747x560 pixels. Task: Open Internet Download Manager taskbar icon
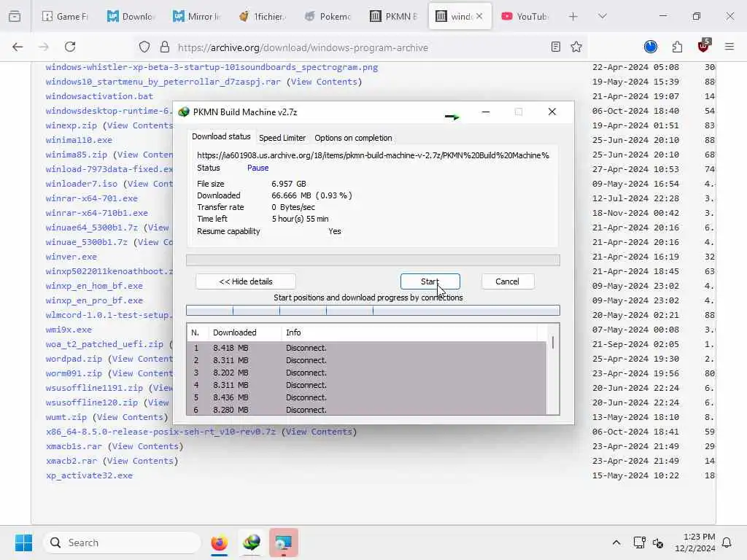coord(252,542)
